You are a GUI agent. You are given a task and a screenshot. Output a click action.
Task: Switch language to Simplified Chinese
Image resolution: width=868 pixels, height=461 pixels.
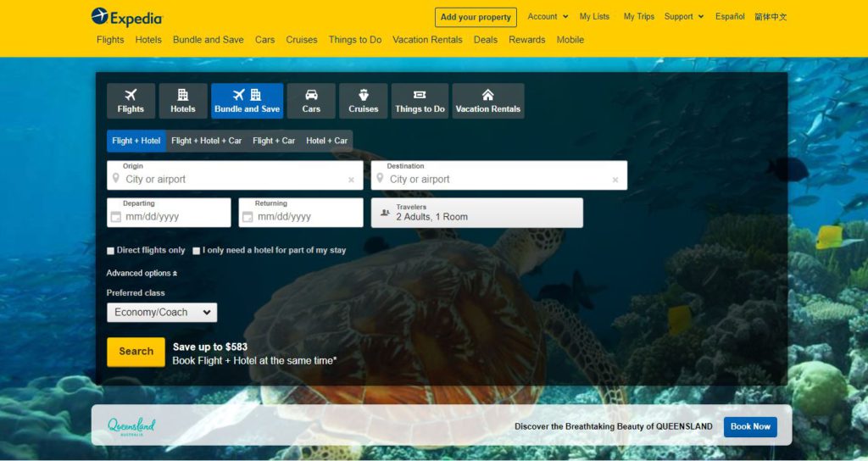click(771, 17)
